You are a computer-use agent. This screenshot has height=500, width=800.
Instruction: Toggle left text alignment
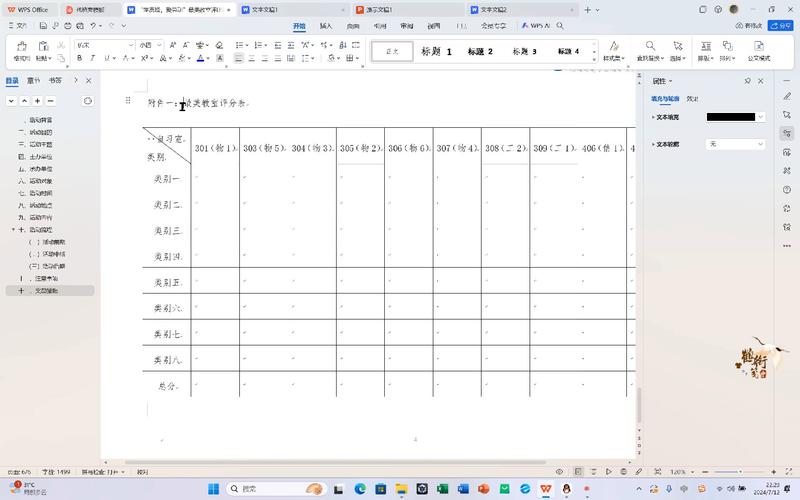point(238,58)
